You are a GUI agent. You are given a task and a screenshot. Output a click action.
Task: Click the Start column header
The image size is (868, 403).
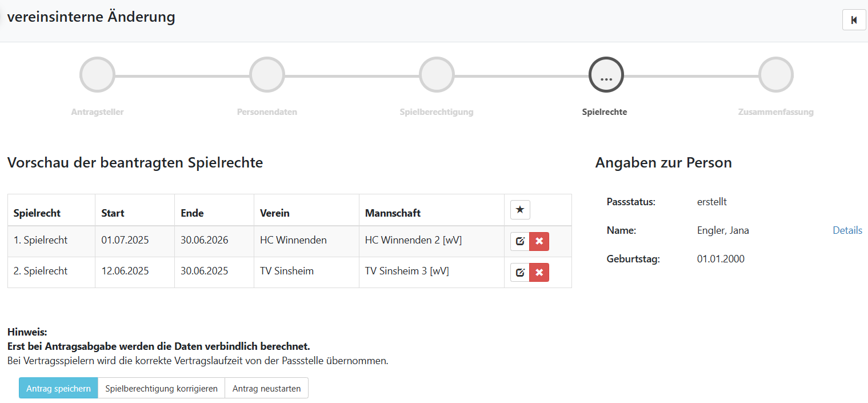coord(113,213)
